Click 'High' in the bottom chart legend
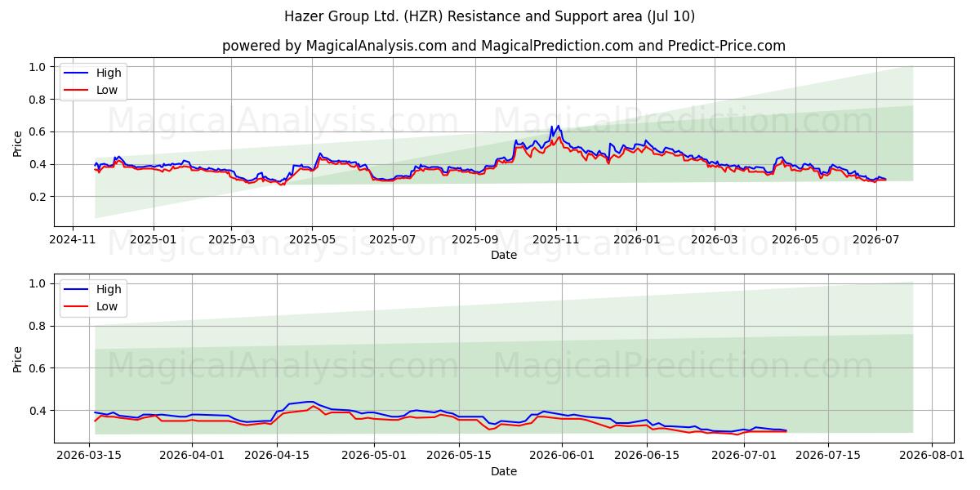The image size is (980, 490). click(x=109, y=289)
